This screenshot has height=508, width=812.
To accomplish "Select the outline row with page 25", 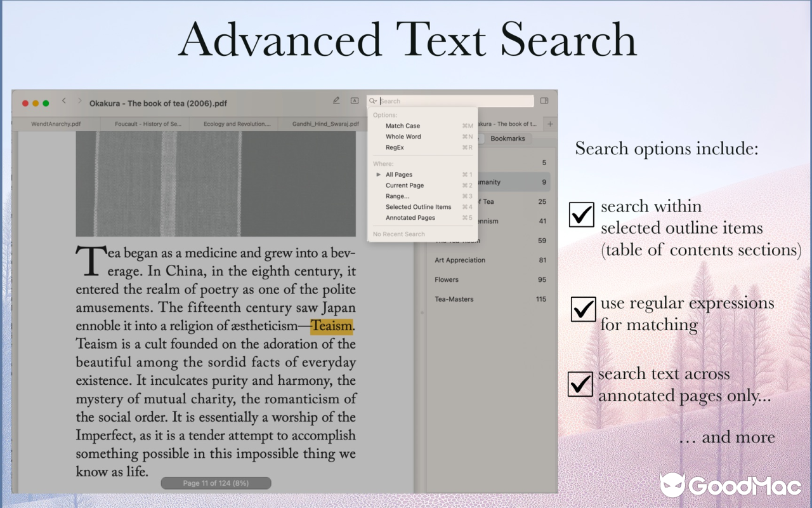I will [x=514, y=202].
